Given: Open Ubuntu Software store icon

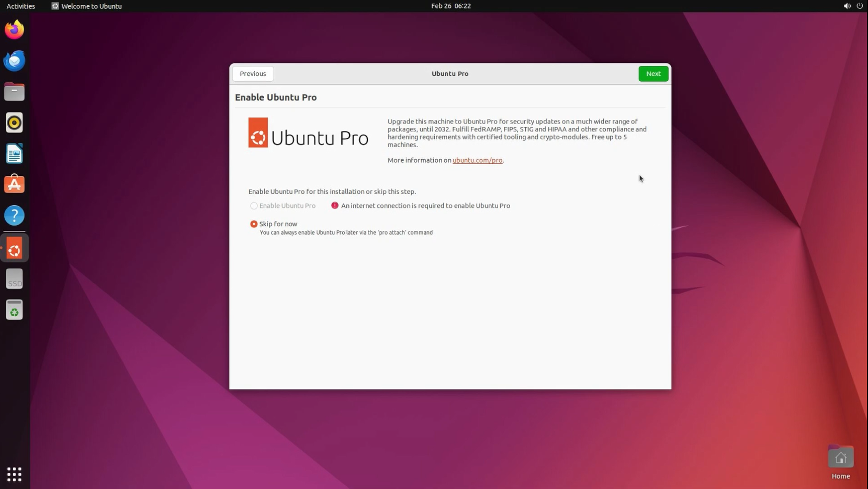Looking at the screenshot, I should pyautogui.click(x=14, y=184).
